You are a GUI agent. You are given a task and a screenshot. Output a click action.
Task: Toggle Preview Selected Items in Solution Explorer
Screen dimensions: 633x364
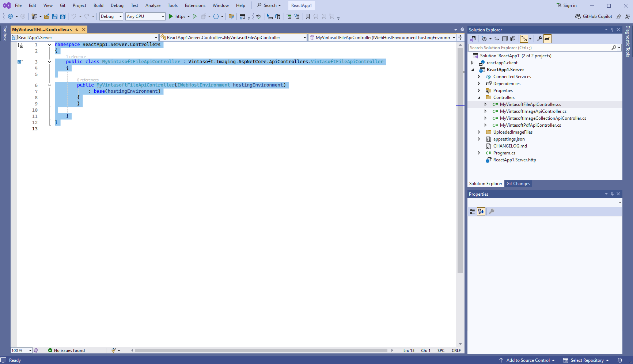(x=547, y=39)
